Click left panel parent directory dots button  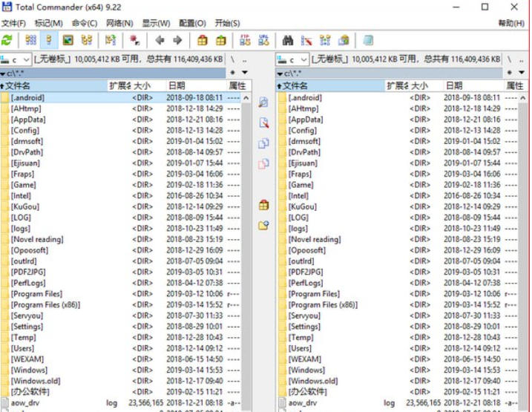245,60
